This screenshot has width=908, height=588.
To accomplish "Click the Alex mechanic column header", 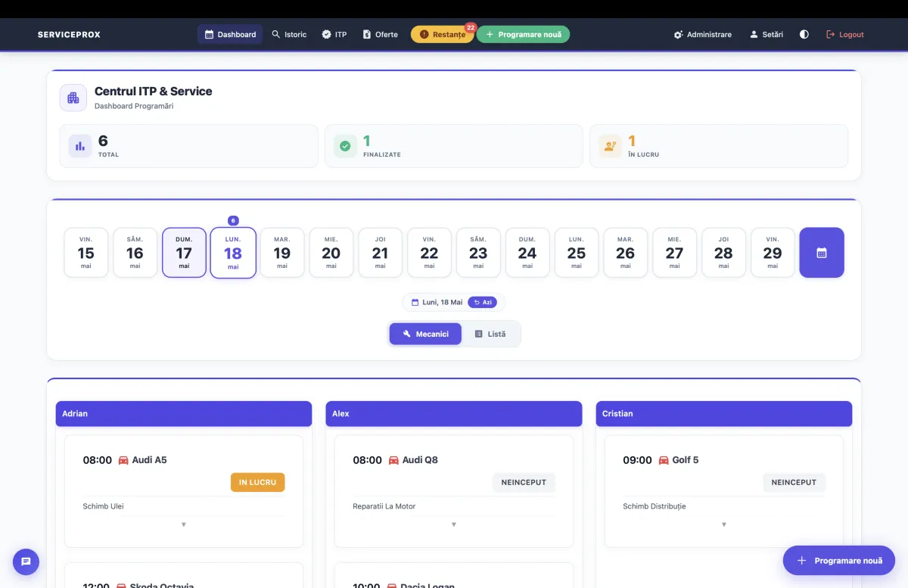I will coord(454,414).
